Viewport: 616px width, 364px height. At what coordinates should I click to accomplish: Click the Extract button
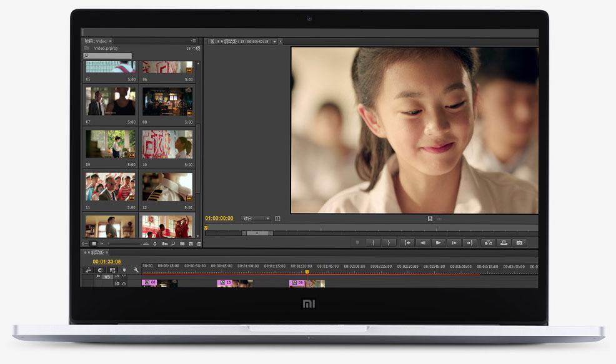coord(504,243)
